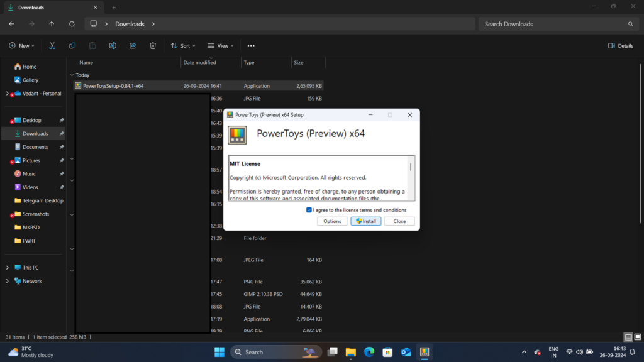Collapse the Today group
The width and height of the screenshot is (644, 362).
[x=72, y=75]
